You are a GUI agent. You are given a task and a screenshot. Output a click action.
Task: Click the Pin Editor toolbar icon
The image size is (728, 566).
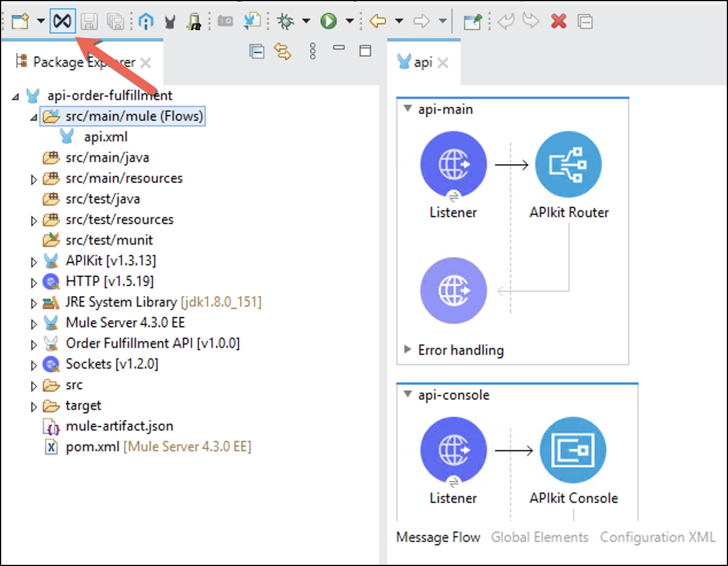tap(473, 22)
